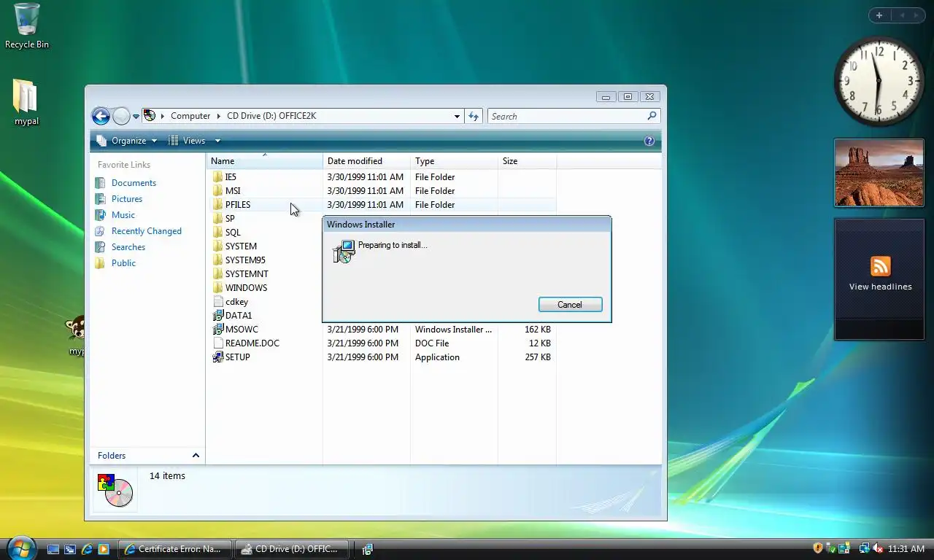
Task: Click the Forward navigation arrow in Explorer
Action: coord(121,116)
